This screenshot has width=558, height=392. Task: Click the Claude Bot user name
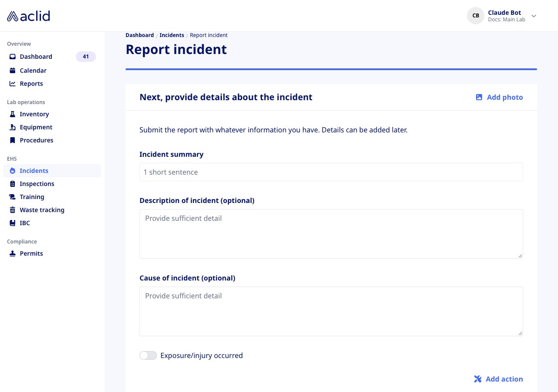coord(504,13)
